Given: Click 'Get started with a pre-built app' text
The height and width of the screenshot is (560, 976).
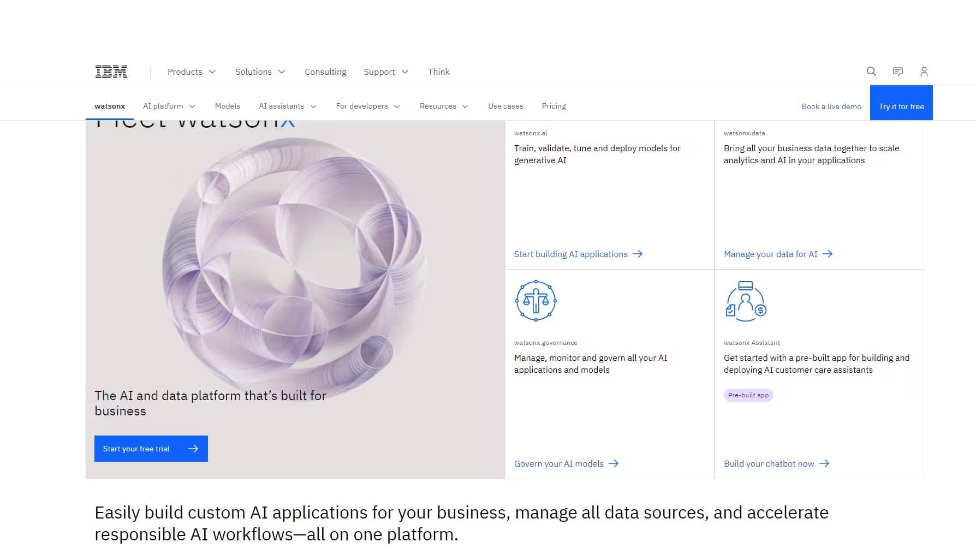Looking at the screenshot, I should click(817, 364).
